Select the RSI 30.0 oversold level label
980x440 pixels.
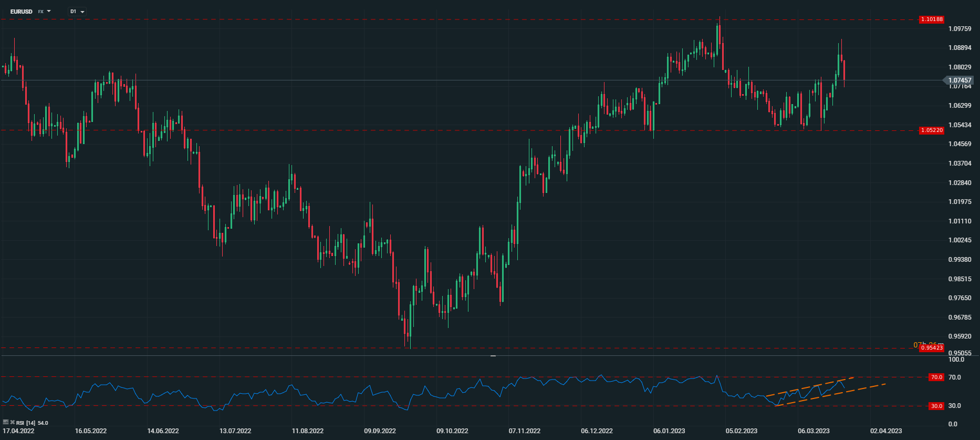click(936, 406)
